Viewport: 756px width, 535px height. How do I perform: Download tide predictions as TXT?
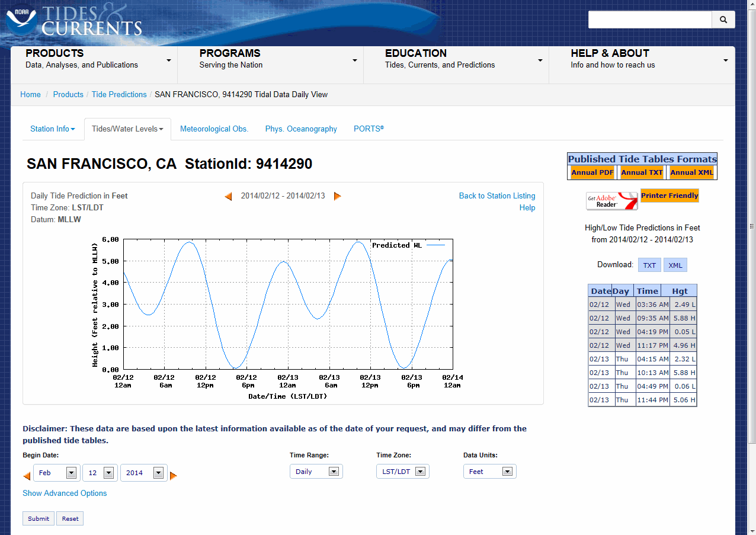[x=649, y=265]
